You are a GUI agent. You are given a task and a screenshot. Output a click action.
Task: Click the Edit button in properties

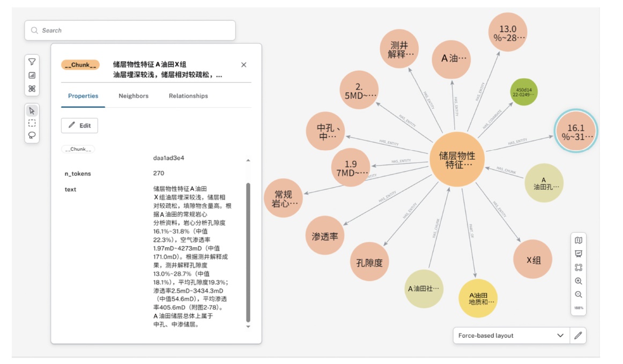tap(79, 125)
